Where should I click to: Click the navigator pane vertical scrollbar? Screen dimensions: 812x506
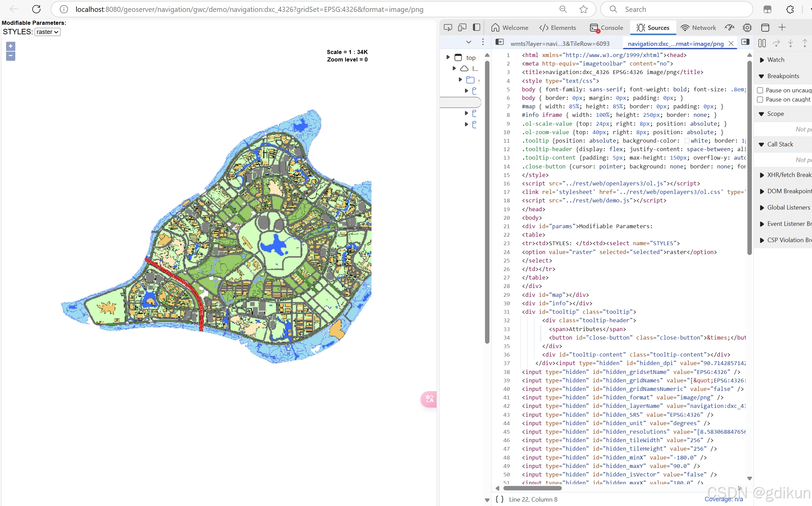coord(487,202)
